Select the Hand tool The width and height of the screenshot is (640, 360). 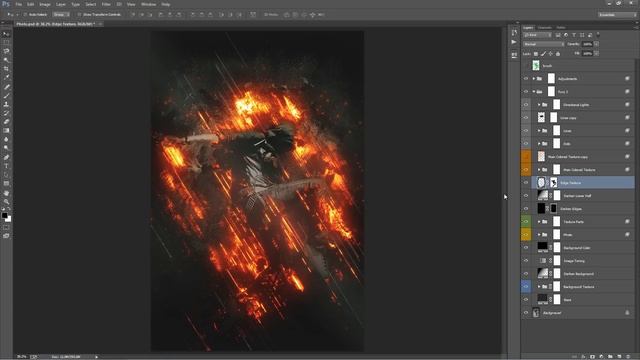point(6,193)
